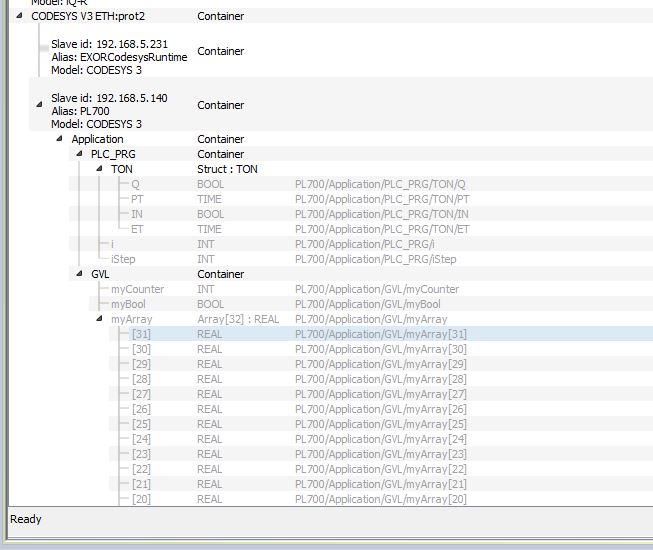Select the CODESYS V3 ETH:prot2 row

point(88,16)
